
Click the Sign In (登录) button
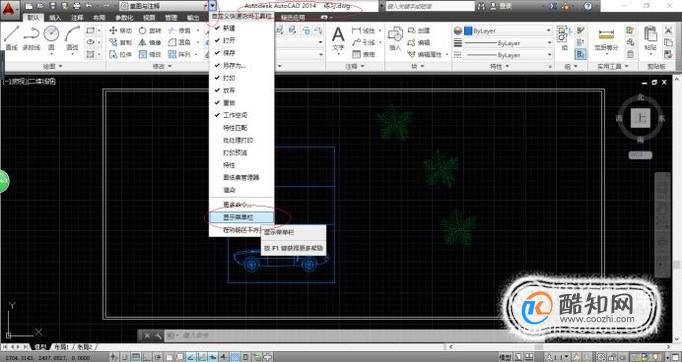pos(501,6)
